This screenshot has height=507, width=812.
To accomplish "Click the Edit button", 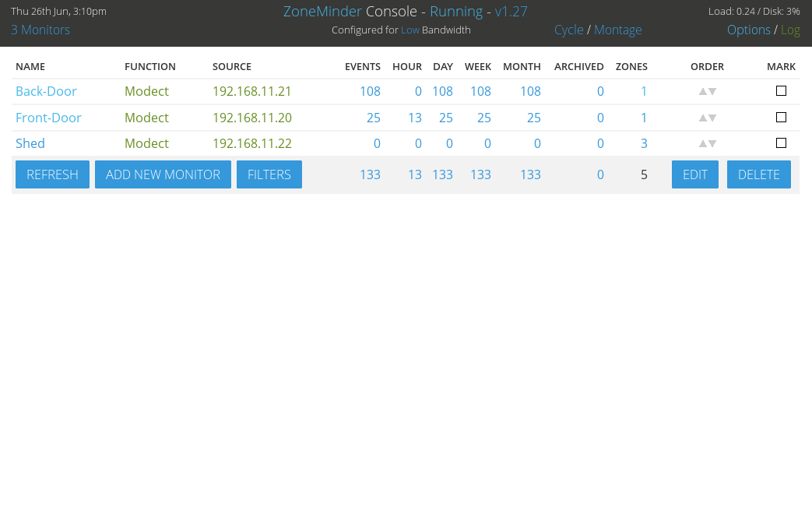I will click(x=695, y=174).
